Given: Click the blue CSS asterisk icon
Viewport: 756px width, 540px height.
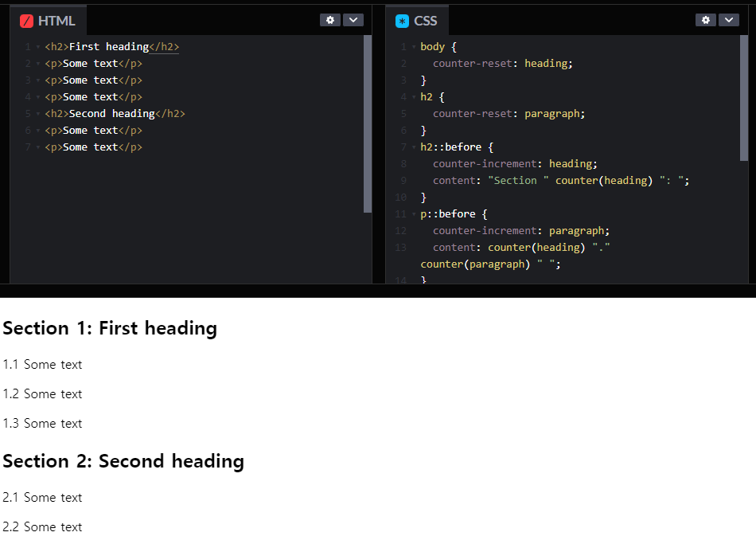Looking at the screenshot, I should (402, 21).
